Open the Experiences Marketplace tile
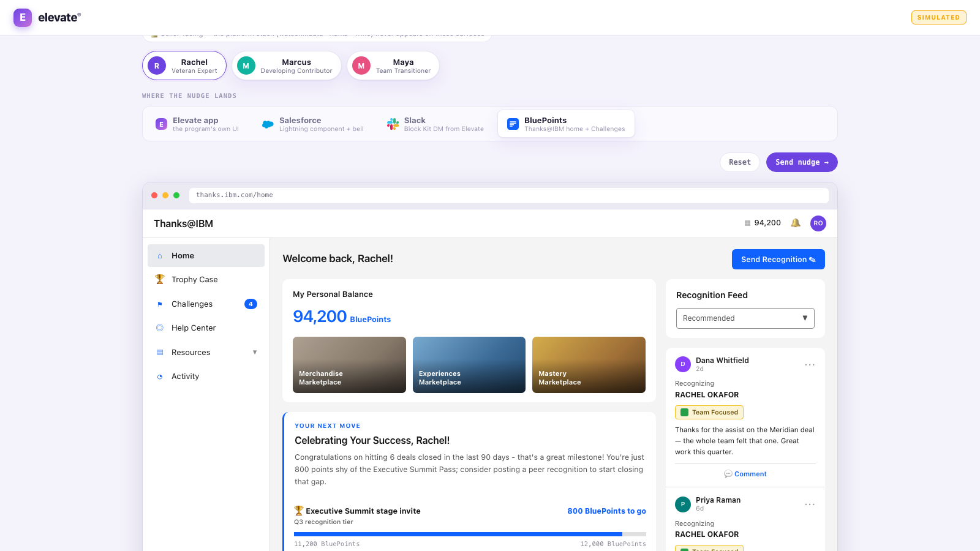This screenshot has width=980, height=551. pos(469,365)
